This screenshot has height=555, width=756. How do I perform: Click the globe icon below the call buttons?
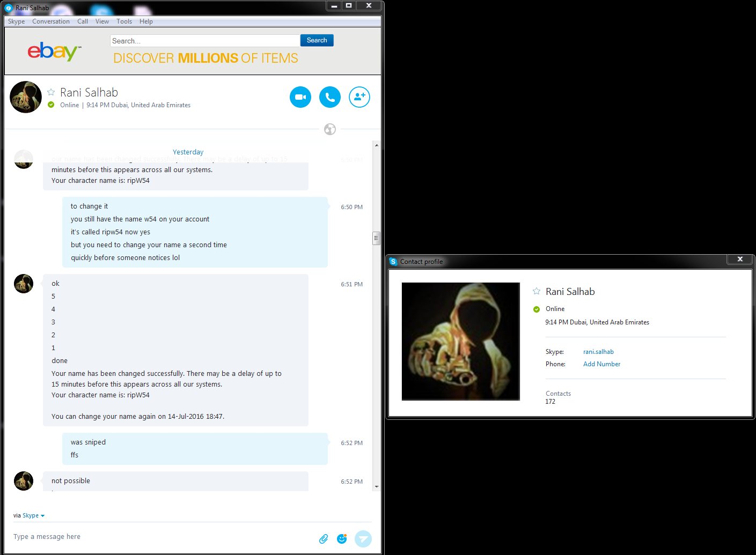tap(330, 129)
